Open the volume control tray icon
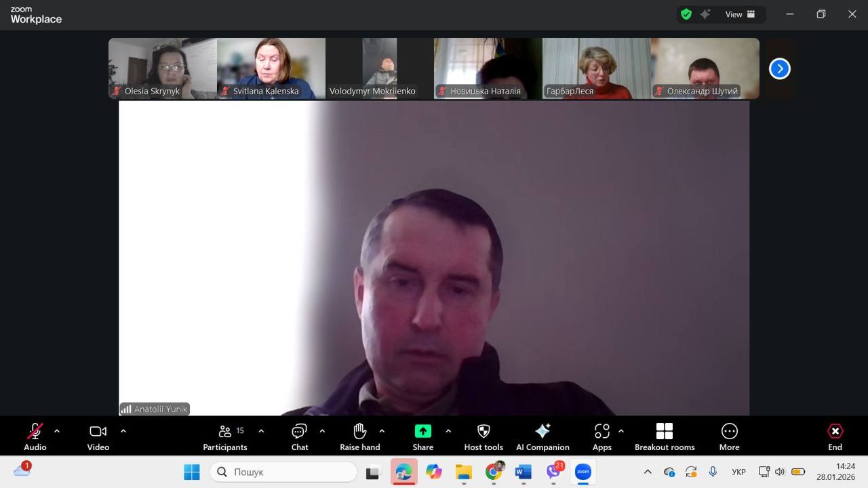The width and height of the screenshot is (868, 488). [x=780, y=472]
